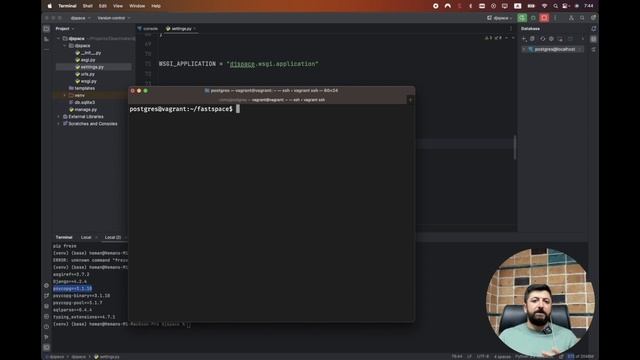
Task: Open the Structure tool window icon
Action: click(x=47, y=39)
